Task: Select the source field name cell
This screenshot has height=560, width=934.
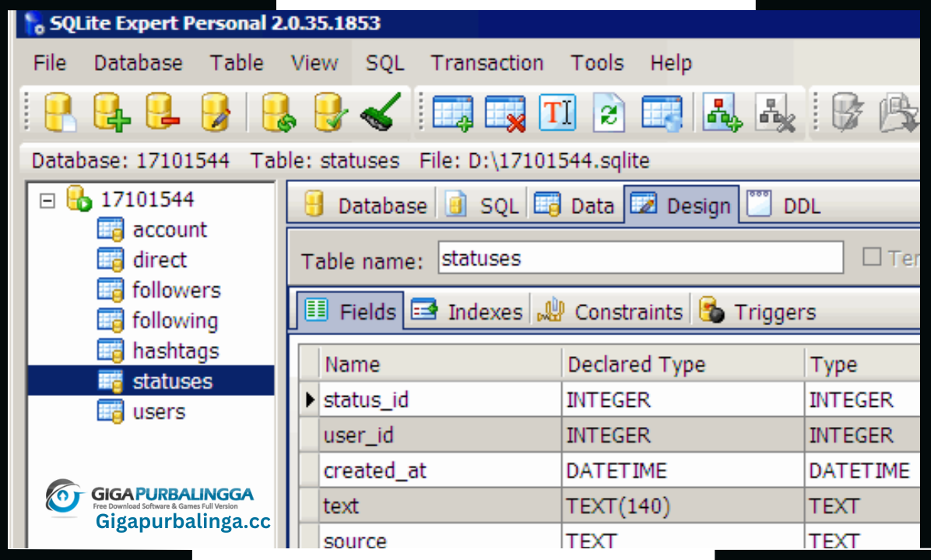Action: (441, 537)
